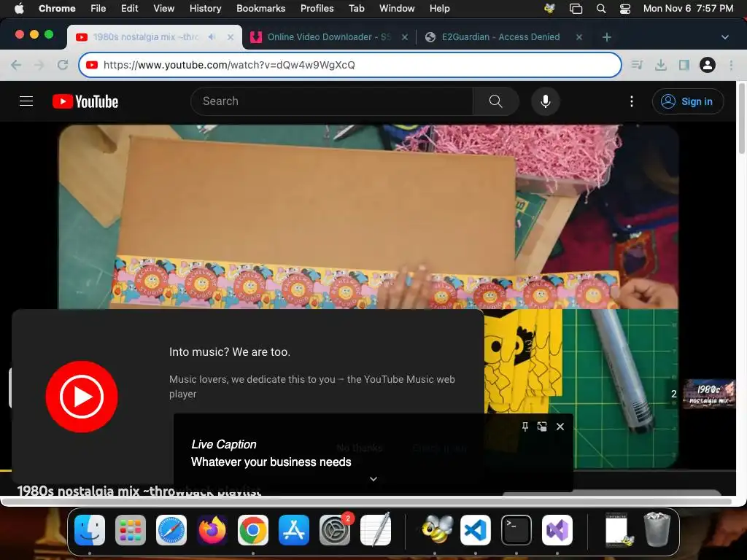
Task: Reload the current page
Action: (x=63, y=65)
